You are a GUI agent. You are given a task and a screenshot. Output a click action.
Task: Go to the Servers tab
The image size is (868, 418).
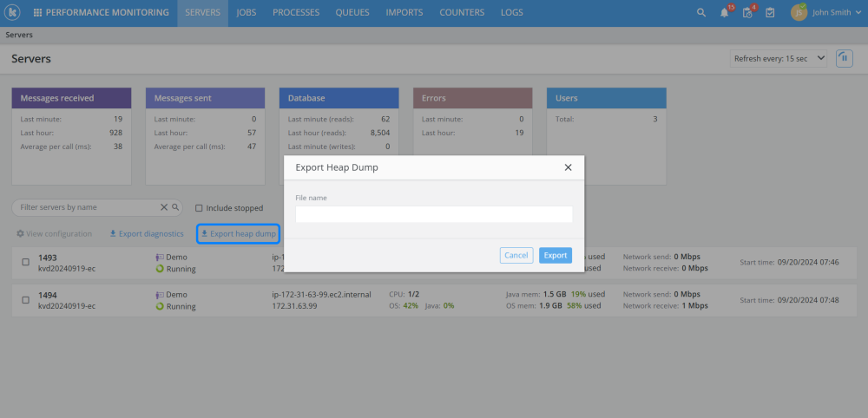tap(202, 13)
